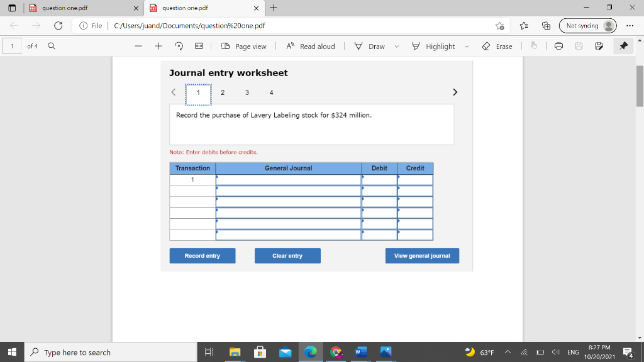
Task: Click the Record entry button
Action: pyautogui.click(x=202, y=256)
